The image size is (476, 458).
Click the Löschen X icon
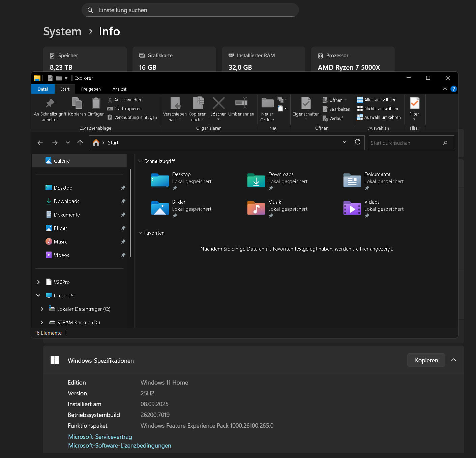218,103
